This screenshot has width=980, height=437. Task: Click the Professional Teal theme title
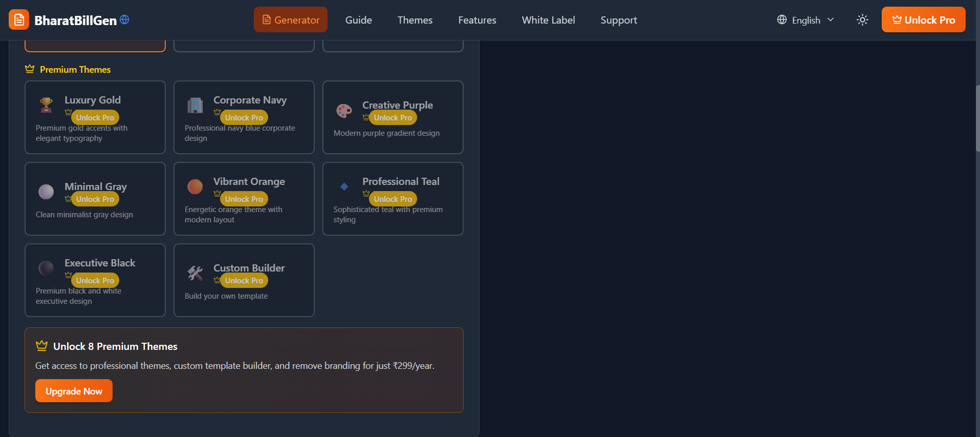[401, 181]
